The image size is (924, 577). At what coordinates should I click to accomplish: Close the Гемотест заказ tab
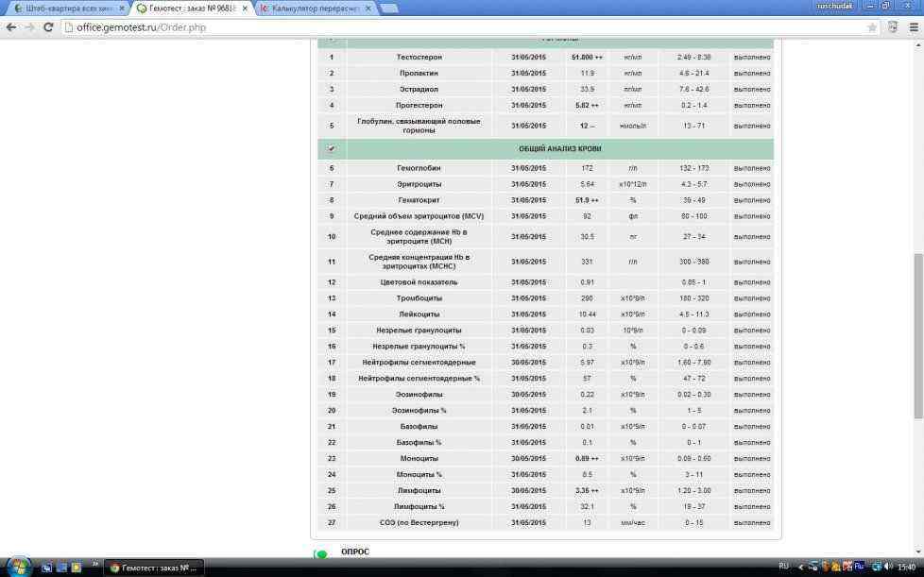tap(246, 8)
